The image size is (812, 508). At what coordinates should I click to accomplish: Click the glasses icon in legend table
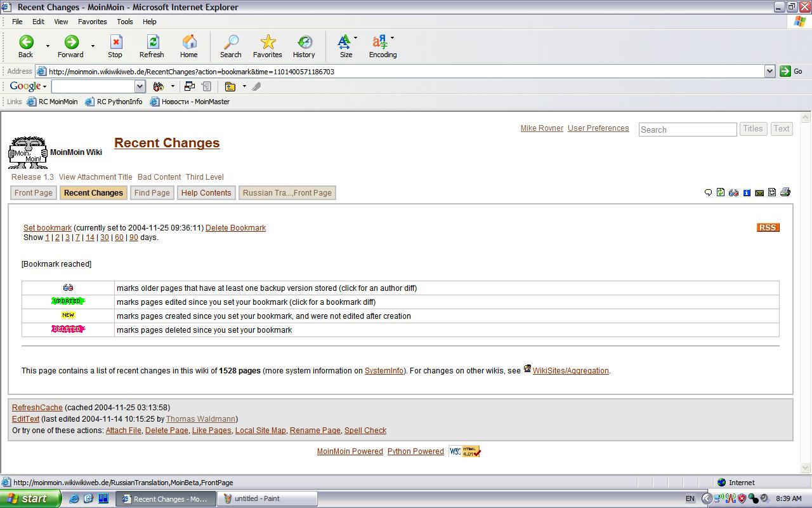click(x=68, y=288)
